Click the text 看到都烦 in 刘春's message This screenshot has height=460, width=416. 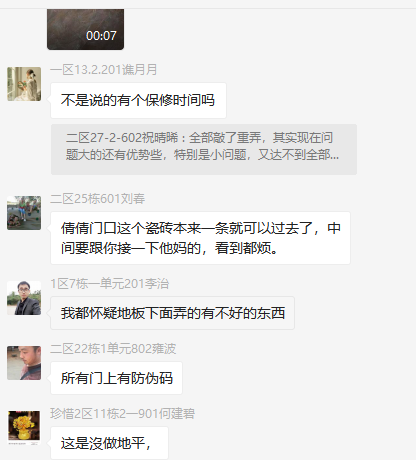pyautogui.click(x=246, y=248)
